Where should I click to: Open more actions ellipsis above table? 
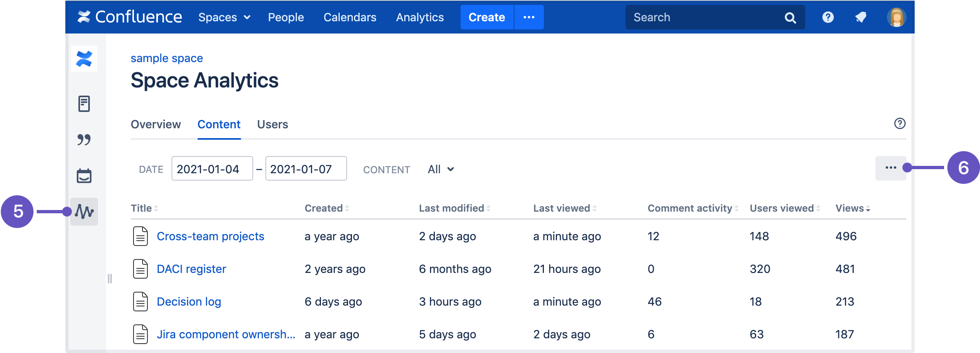[891, 168]
